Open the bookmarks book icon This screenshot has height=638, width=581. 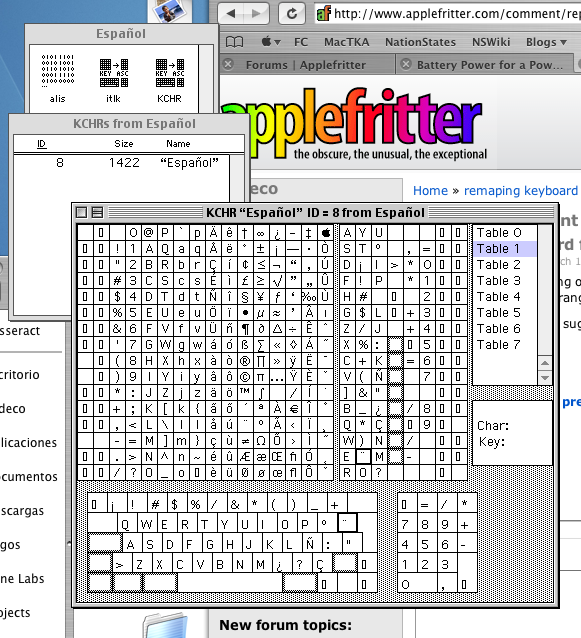pos(235,42)
